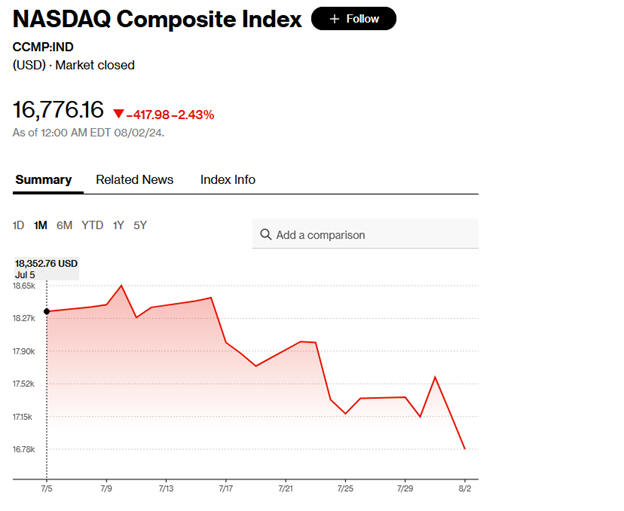Screen dimensions: 624x511
Task: Select the 6M time range
Action: [64, 225]
